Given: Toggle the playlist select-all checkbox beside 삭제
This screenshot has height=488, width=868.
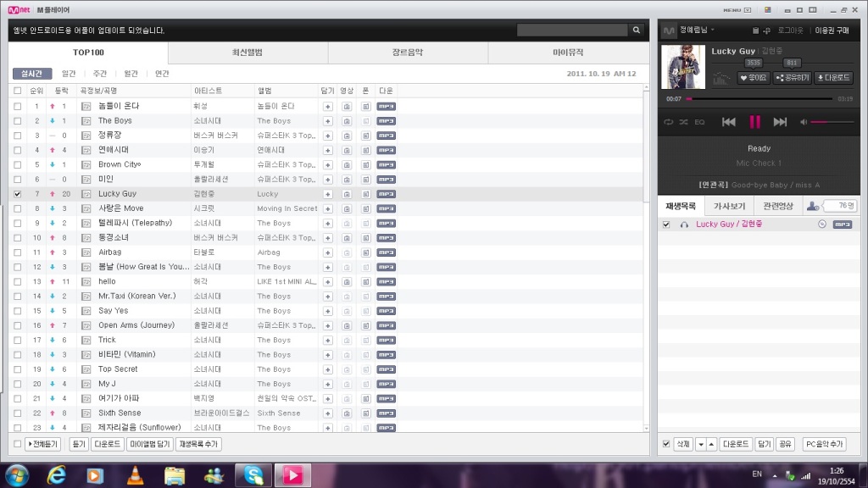Looking at the screenshot, I should [666, 444].
